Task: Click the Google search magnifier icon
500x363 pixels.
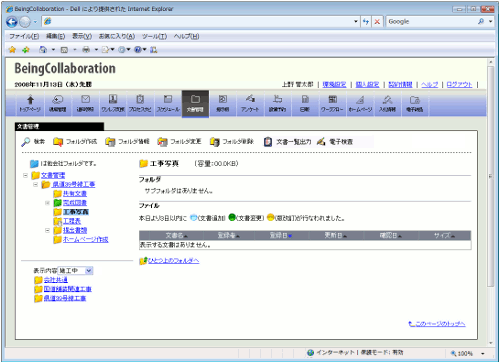Action: pos(481,21)
